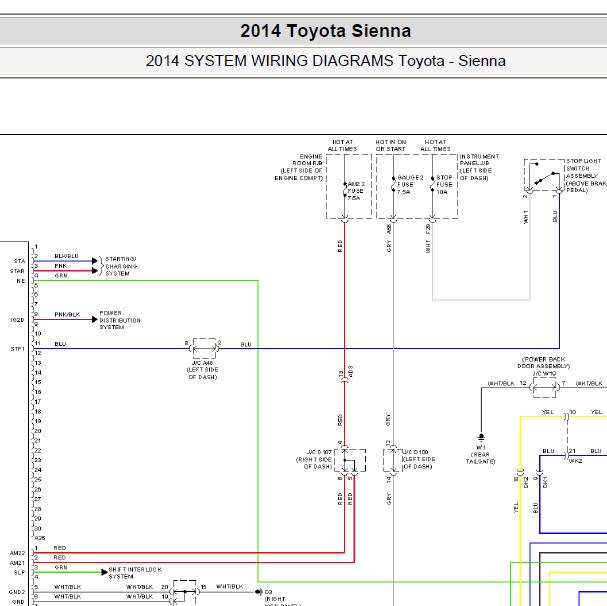Click the STA pin label
The width and height of the screenshot is (607, 606).
(x=19, y=261)
